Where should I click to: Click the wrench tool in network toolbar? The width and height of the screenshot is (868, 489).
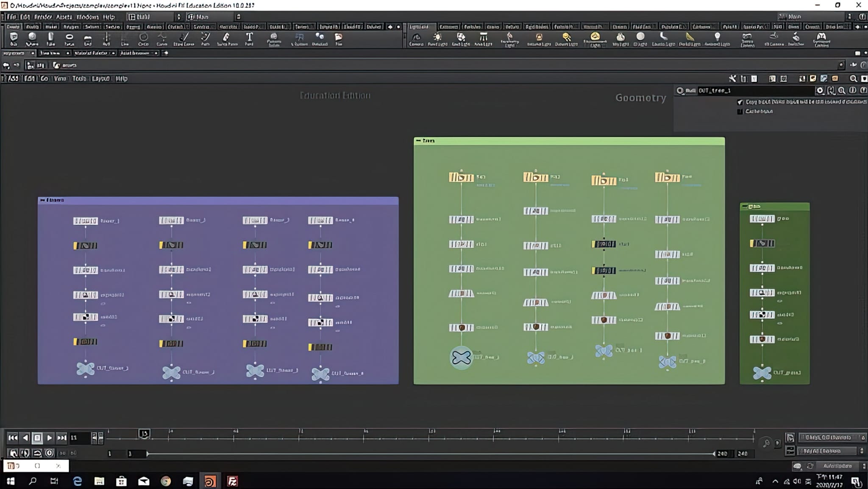(732, 78)
